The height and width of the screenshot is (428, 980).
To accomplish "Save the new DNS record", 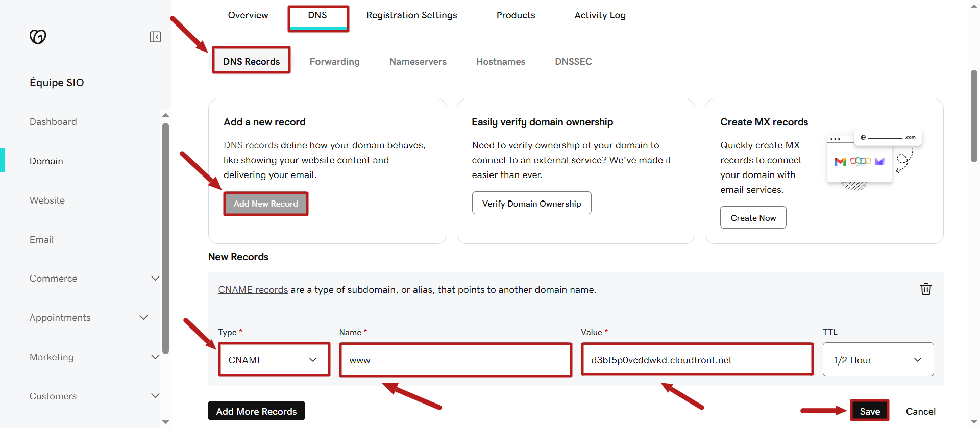I will 870,411.
